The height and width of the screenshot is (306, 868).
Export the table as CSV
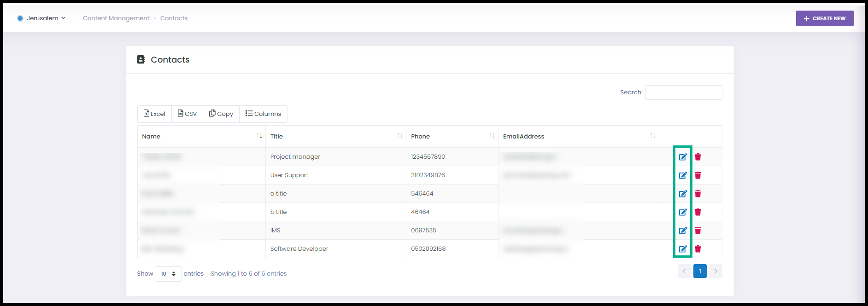click(x=187, y=114)
